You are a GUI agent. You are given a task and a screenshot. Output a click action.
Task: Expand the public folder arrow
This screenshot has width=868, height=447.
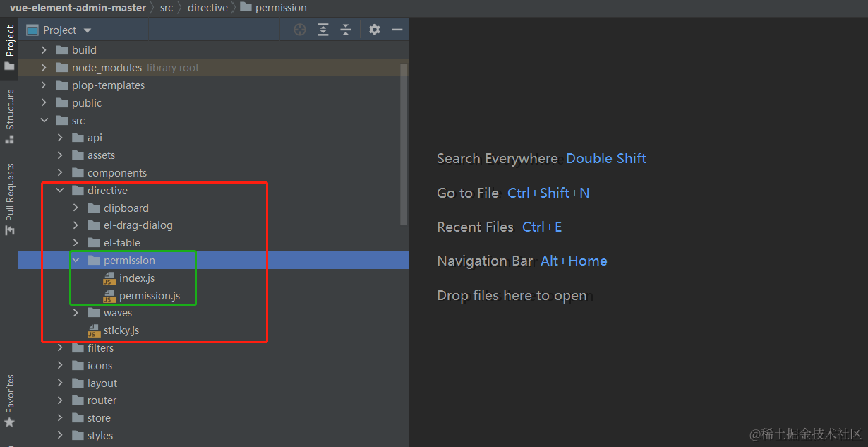tap(44, 103)
